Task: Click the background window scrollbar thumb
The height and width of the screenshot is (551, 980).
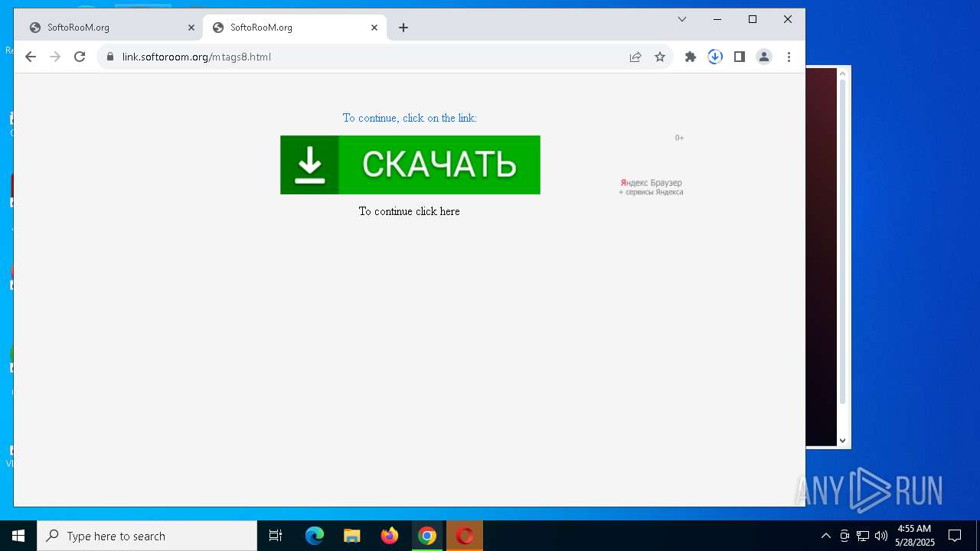Action: [x=843, y=241]
